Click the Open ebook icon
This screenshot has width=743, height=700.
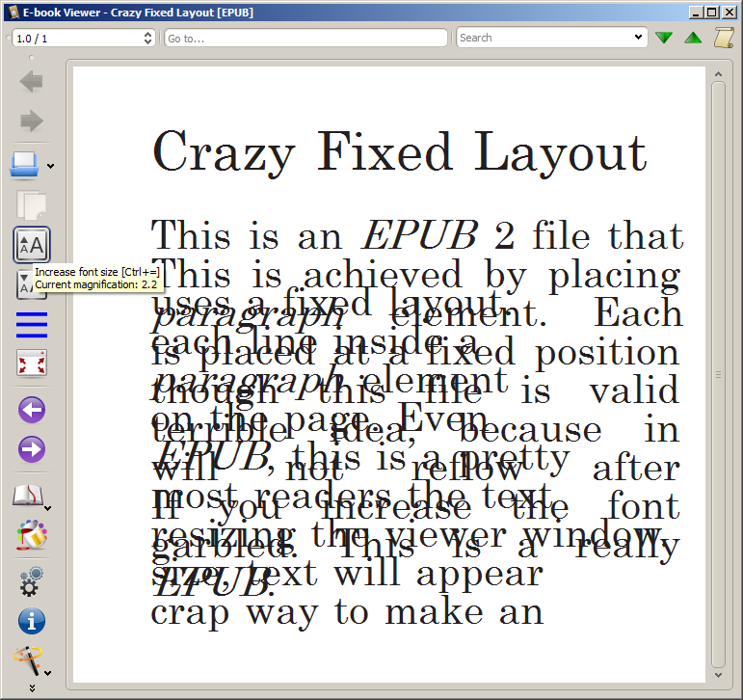25,164
